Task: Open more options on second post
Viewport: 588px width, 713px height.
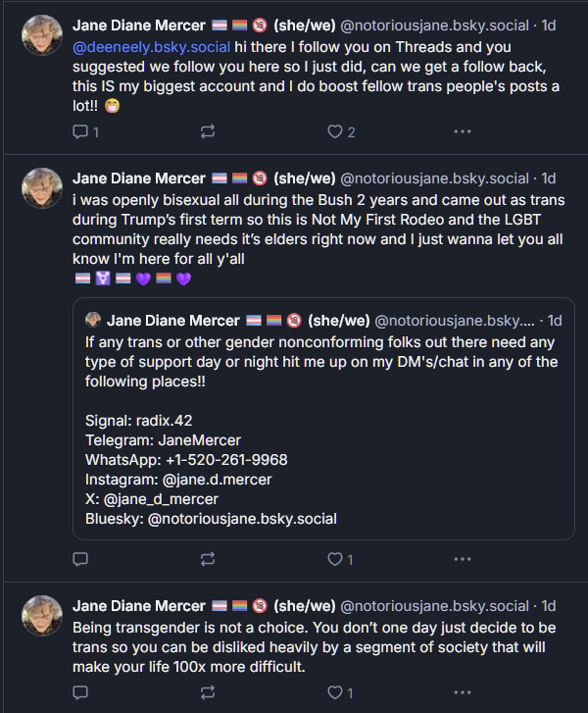Action: [462, 559]
